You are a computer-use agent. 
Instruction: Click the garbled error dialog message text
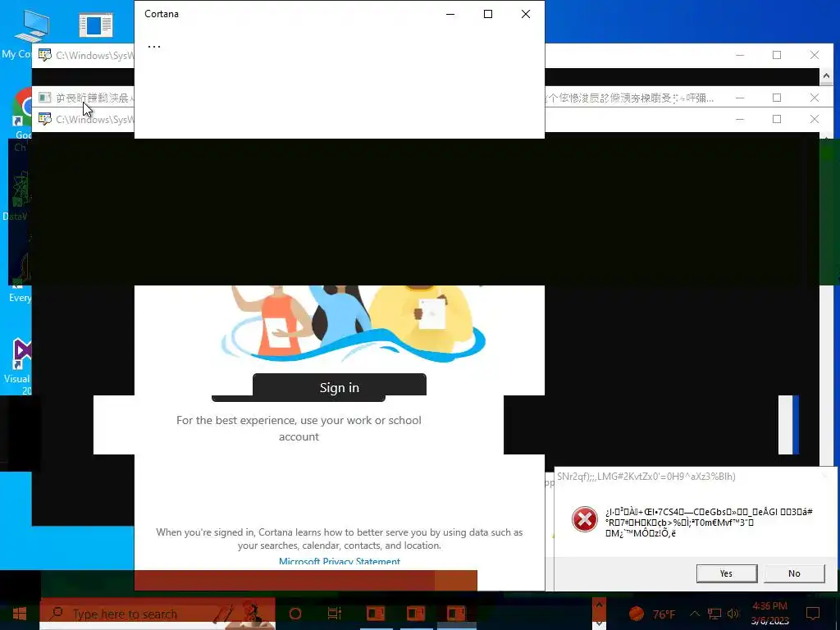709,523
